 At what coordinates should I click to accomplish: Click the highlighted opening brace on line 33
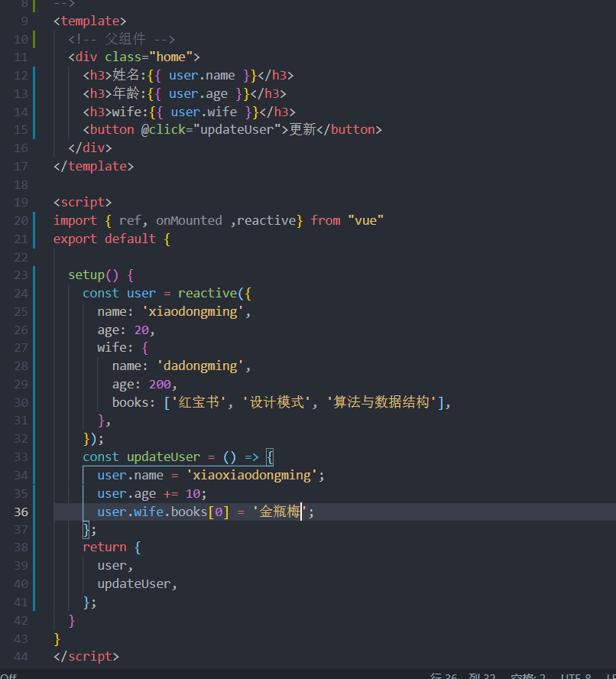(270, 457)
